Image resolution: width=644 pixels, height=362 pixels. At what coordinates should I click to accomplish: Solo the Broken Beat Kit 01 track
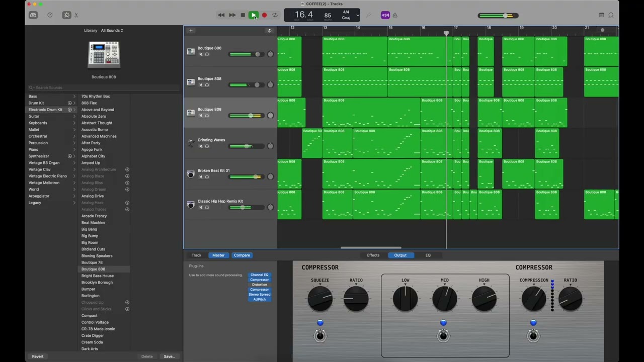coord(207,177)
